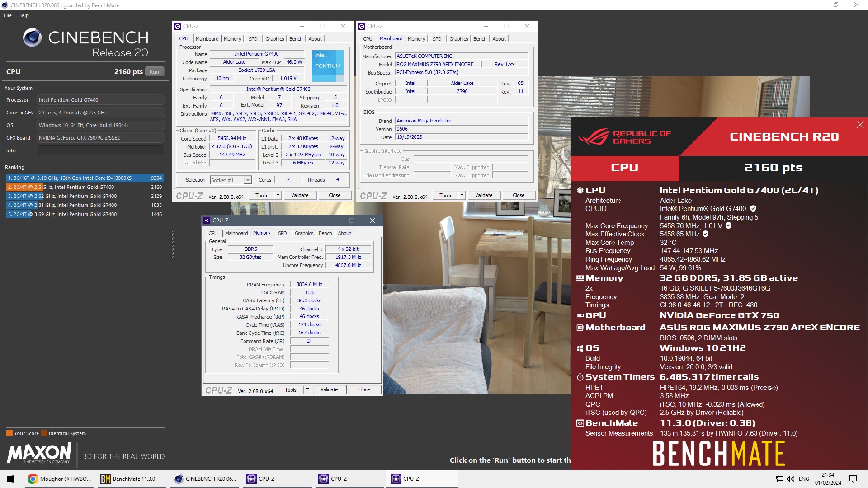Open Graphics tab in CPU-Z Mainboard window
Image resolution: width=868 pixels, height=488 pixels.
(458, 39)
